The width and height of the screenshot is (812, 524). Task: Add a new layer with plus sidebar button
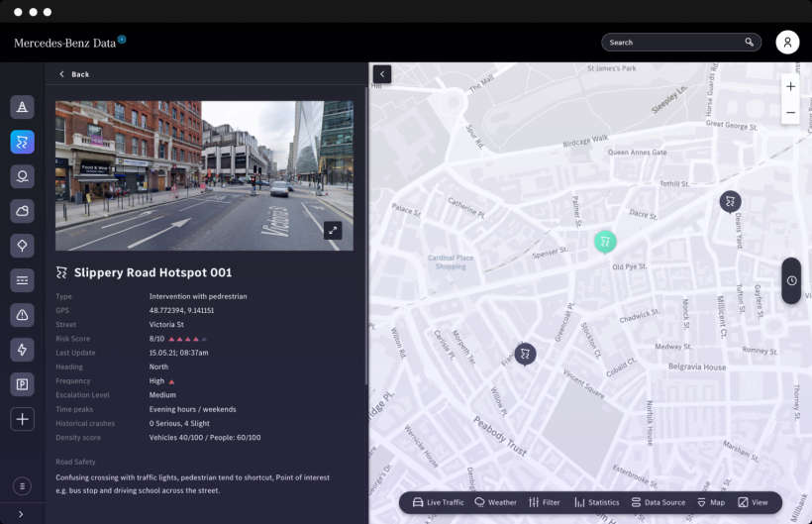(22, 419)
